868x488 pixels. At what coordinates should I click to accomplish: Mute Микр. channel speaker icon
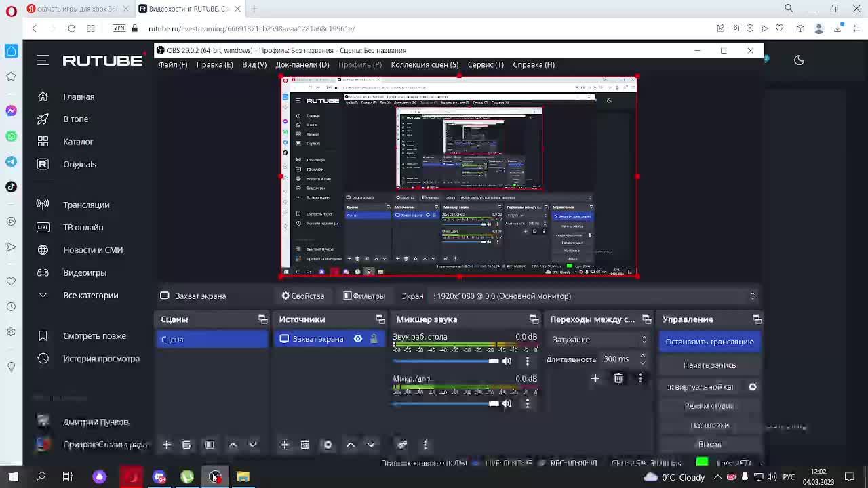click(507, 403)
